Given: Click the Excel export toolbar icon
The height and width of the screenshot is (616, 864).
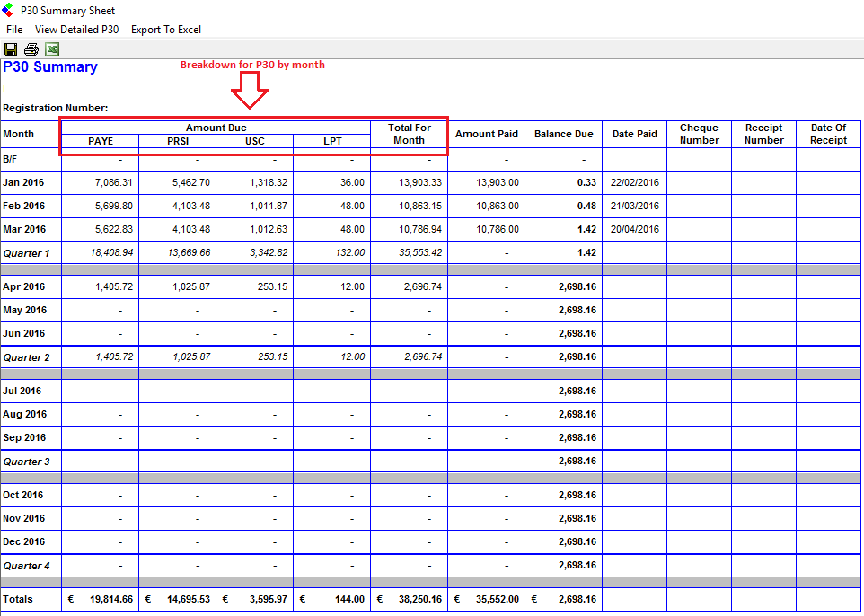Looking at the screenshot, I should point(53,49).
